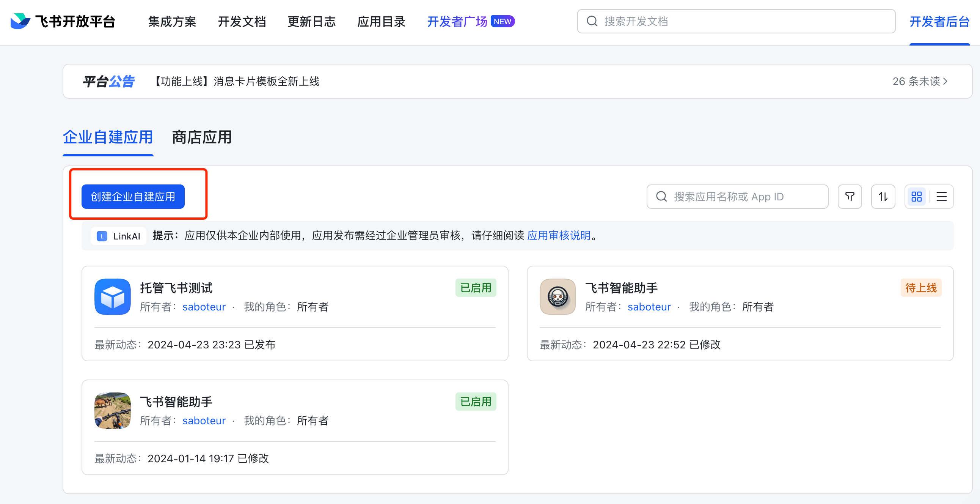This screenshot has height=504, width=980.
Task: Click the blue cube icon of 托管飞书测试
Action: point(113,297)
